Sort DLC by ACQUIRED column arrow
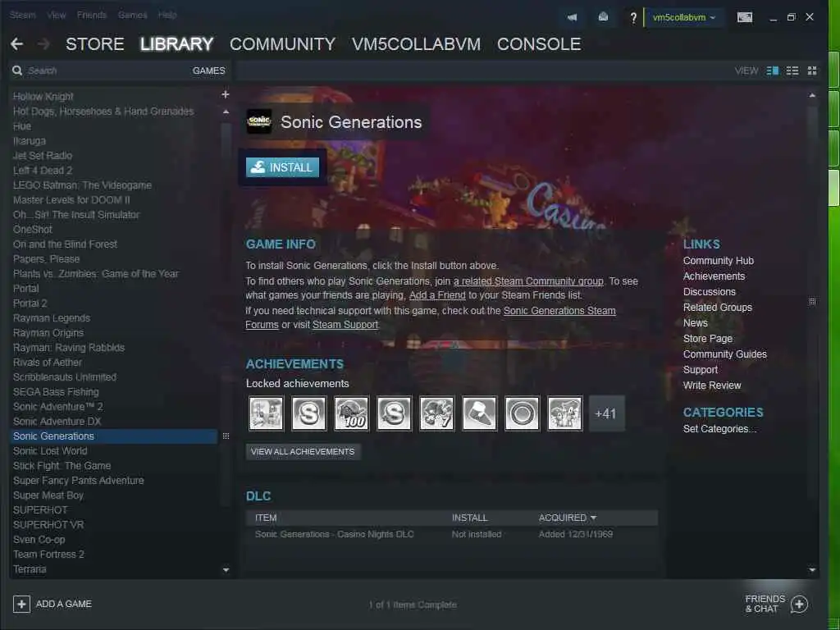Viewport: 840px width, 630px height. (x=593, y=518)
